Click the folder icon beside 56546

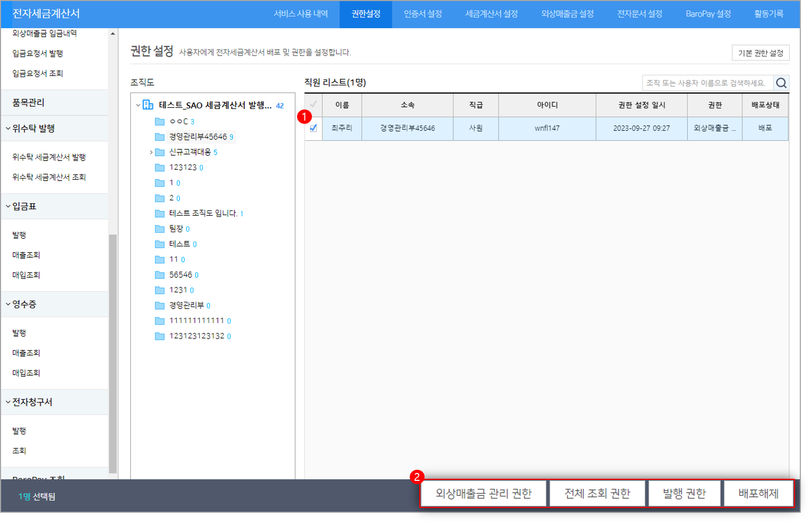click(x=159, y=275)
